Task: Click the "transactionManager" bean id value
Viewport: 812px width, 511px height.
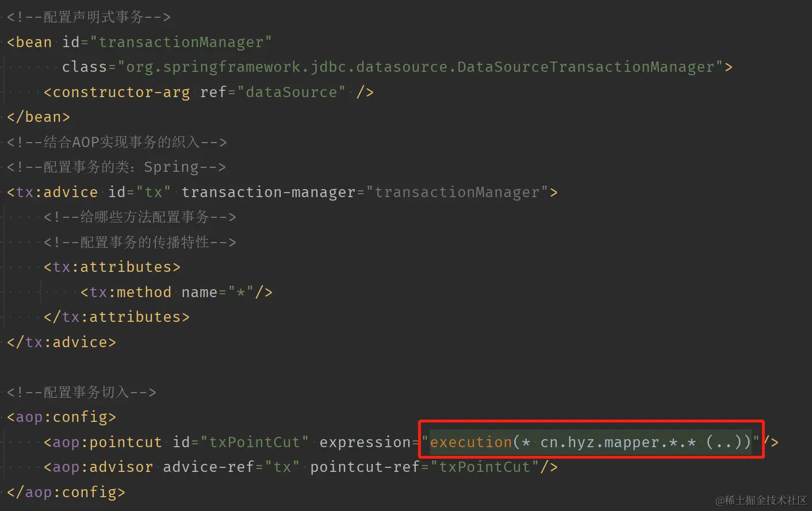Action: pyautogui.click(x=181, y=42)
